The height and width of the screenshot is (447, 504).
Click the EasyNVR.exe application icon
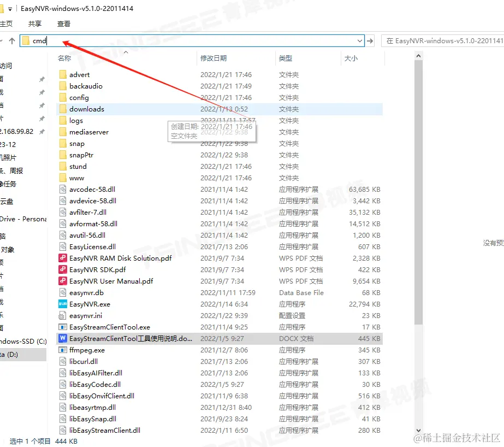(63, 304)
